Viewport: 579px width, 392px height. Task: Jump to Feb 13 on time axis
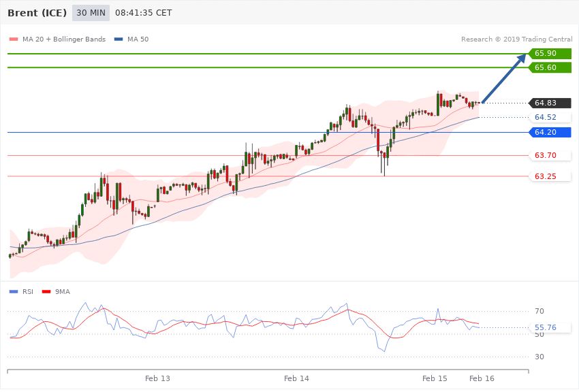157,378
